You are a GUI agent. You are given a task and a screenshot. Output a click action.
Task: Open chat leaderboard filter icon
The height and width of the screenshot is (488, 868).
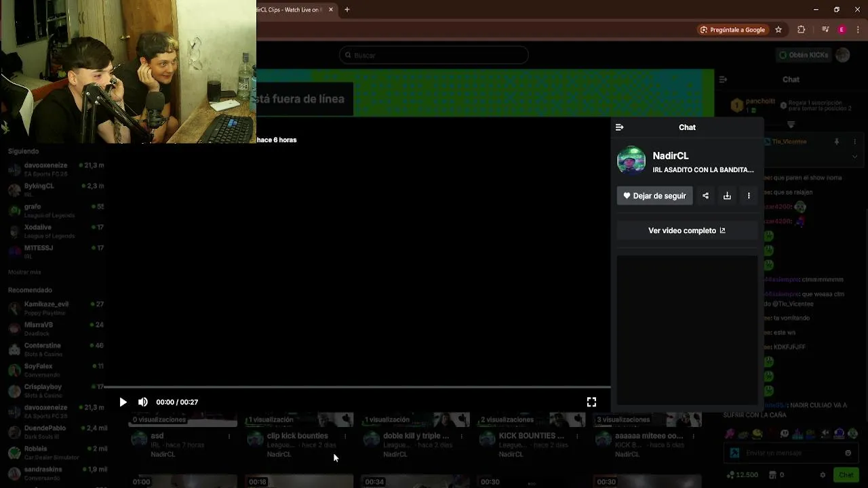791,125
